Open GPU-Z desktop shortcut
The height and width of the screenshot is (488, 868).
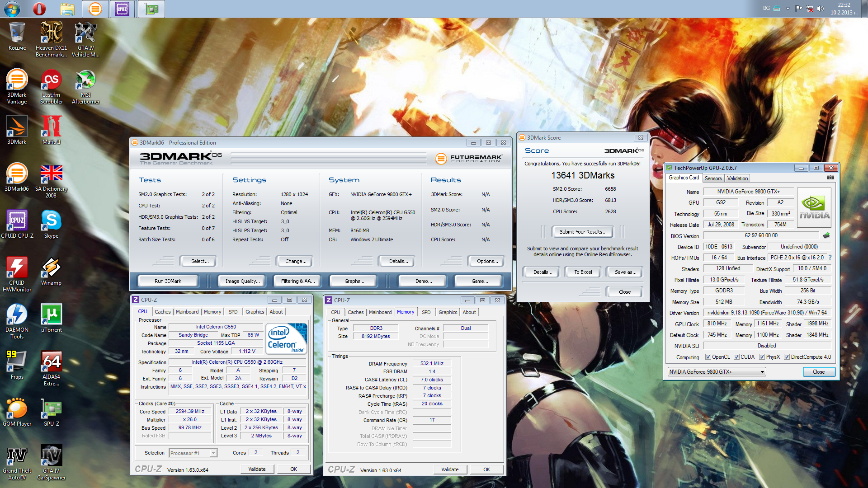(x=51, y=412)
